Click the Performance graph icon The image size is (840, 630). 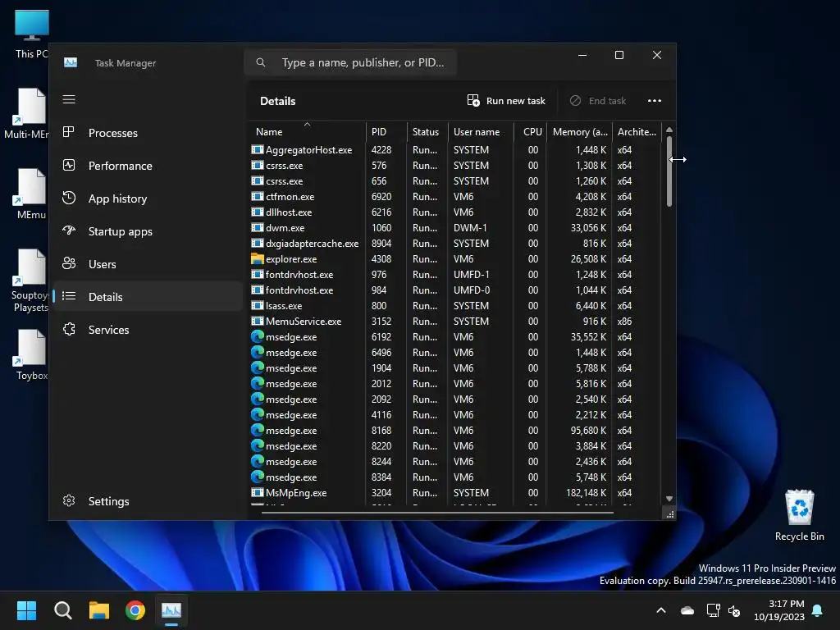[x=69, y=165]
